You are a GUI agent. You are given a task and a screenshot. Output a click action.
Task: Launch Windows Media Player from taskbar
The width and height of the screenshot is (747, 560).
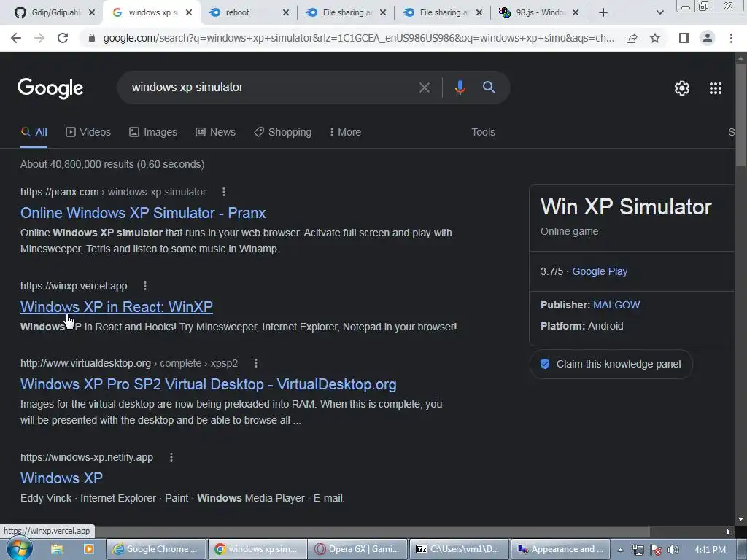coord(88,550)
